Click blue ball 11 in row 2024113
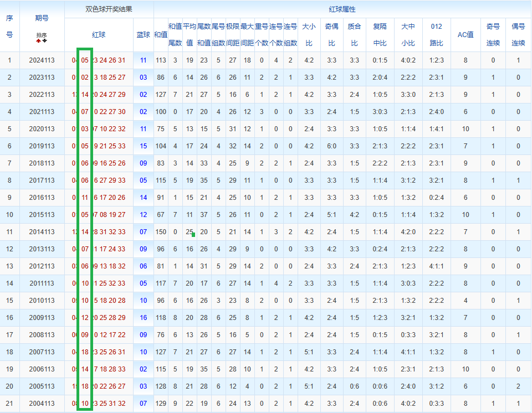532x413 pixels. coord(143,60)
